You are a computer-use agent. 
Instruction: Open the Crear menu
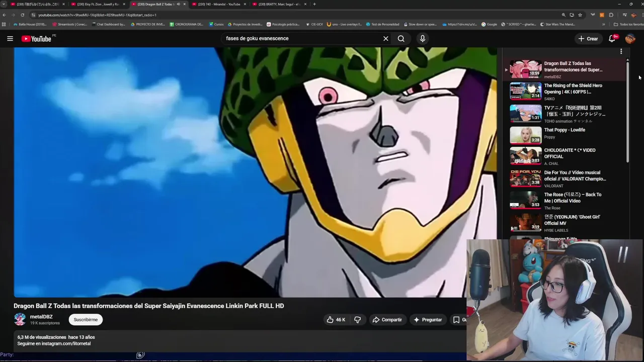point(588,39)
